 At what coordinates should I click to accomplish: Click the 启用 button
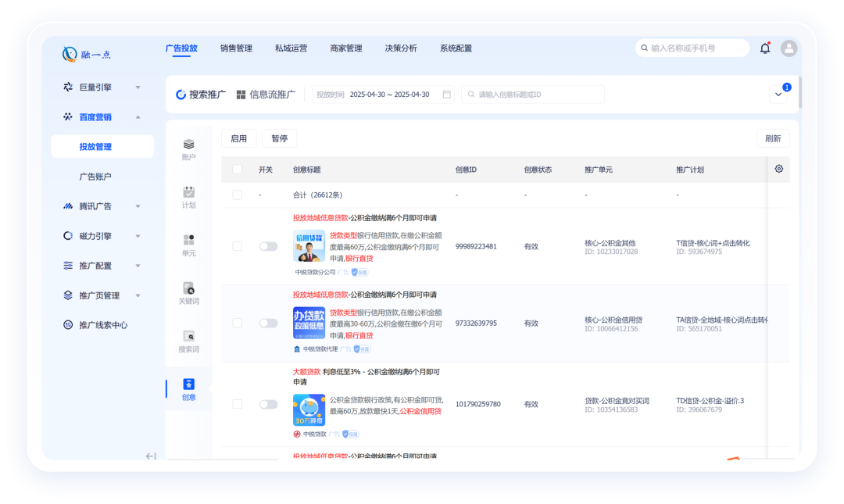coord(238,138)
